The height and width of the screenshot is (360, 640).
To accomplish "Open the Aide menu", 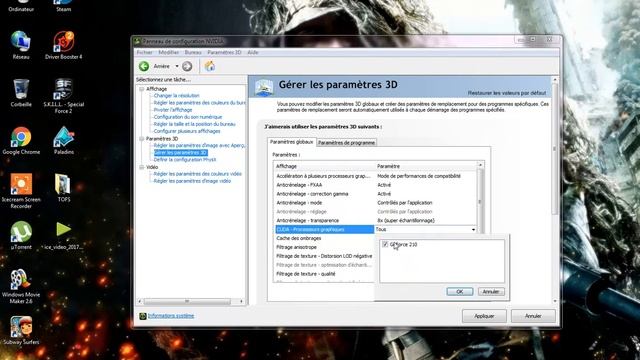I will click(x=253, y=53).
